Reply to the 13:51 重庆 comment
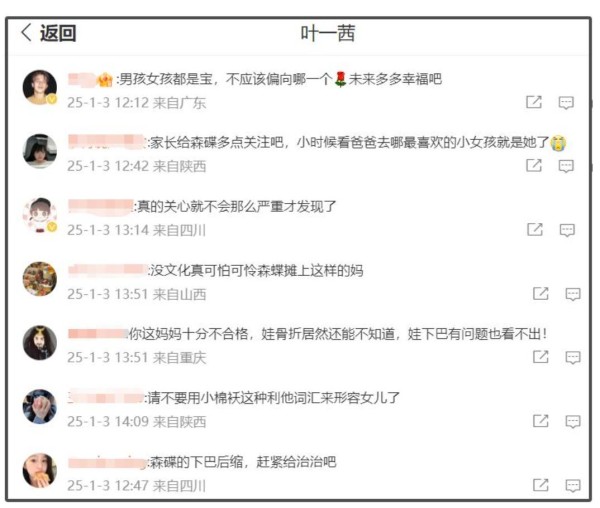 pos(573,357)
